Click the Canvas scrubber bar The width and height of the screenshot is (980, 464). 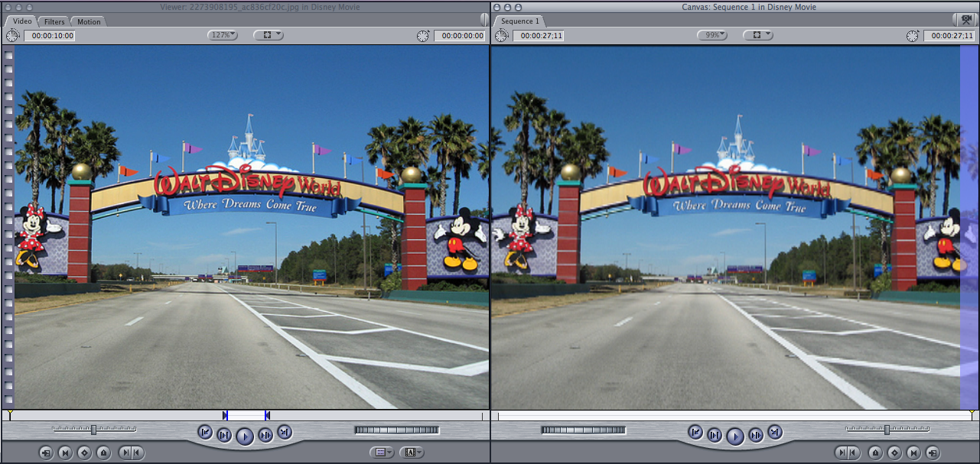click(x=735, y=416)
